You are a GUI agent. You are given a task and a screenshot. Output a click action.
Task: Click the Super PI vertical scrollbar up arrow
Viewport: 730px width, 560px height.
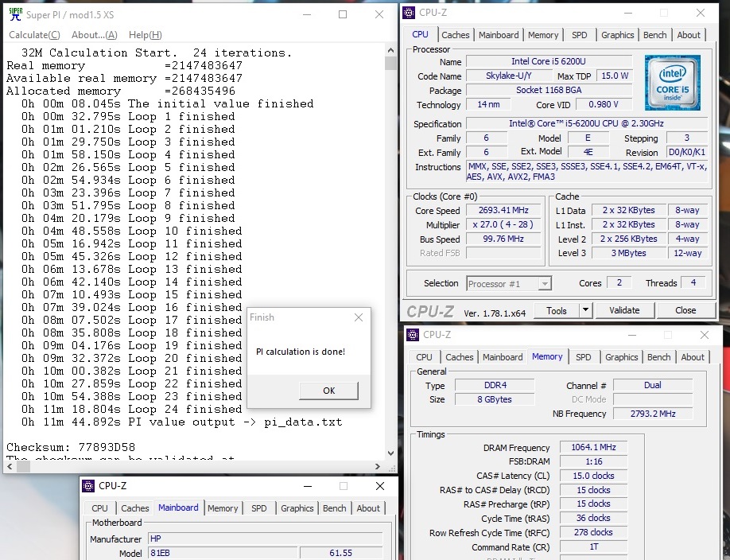[x=390, y=50]
